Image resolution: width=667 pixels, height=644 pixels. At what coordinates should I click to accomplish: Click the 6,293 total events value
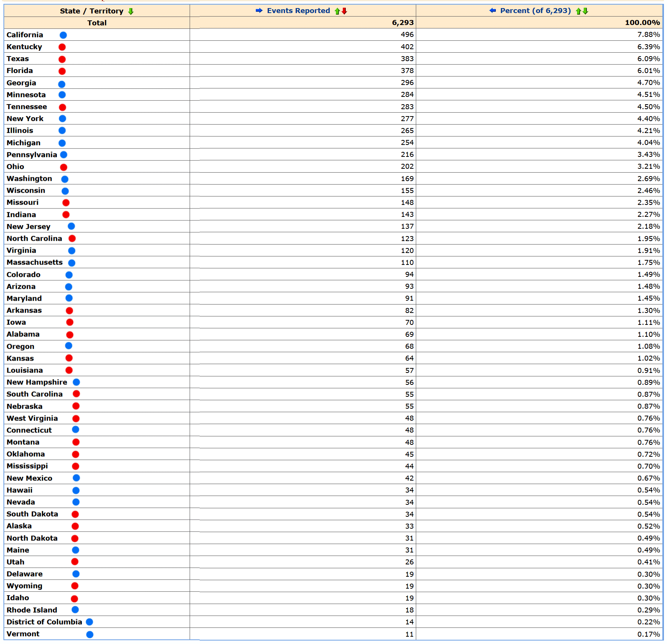tap(403, 23)
